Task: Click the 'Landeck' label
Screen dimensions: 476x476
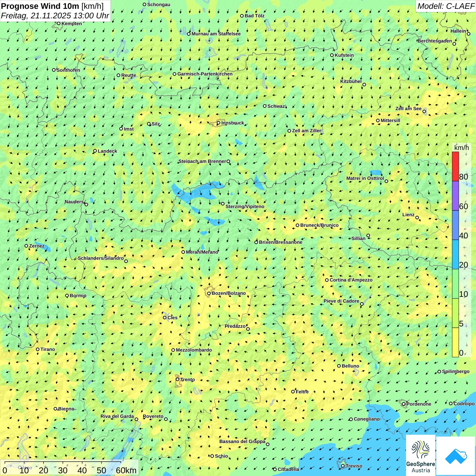Action: point(107,151)
